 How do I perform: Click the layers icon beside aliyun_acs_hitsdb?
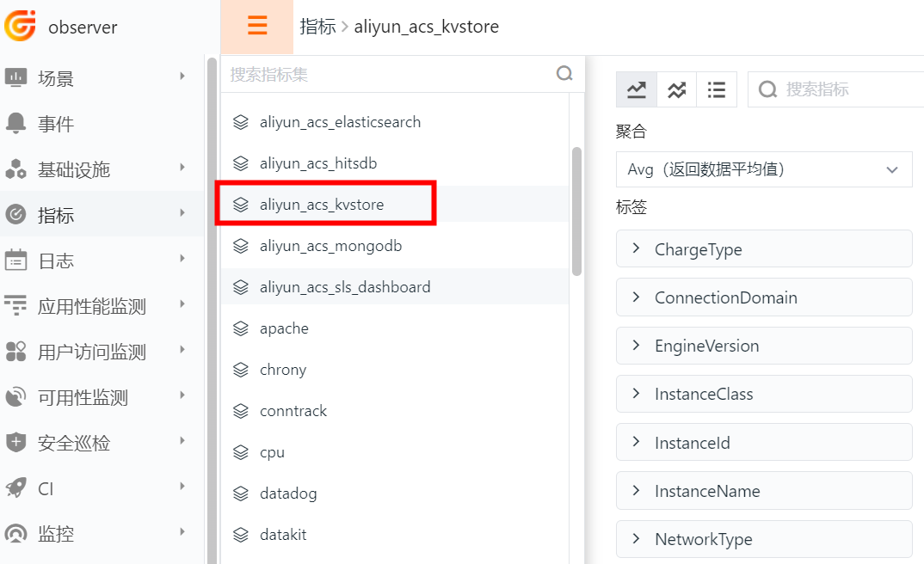[x=240, y=163]
